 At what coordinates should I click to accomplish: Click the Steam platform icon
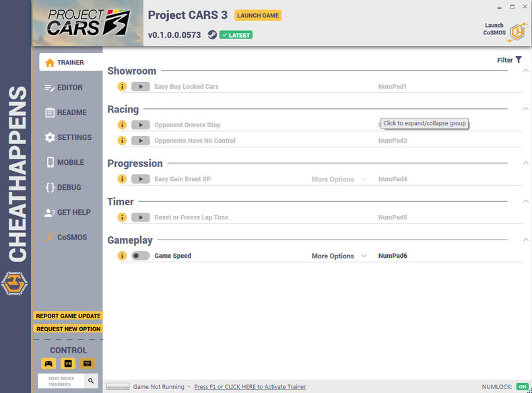click(x=212, y=34)
